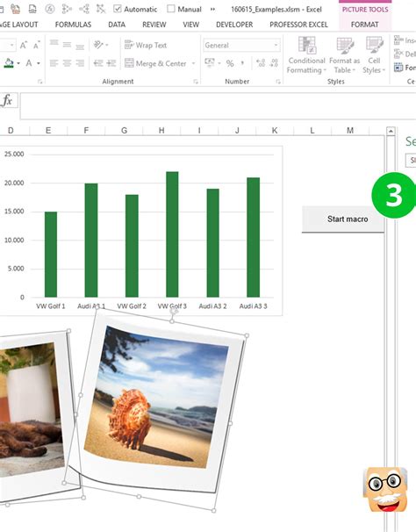Center text horizontally in the Alignment group
Screen dimensions: 416x532
tap(67, 63)
